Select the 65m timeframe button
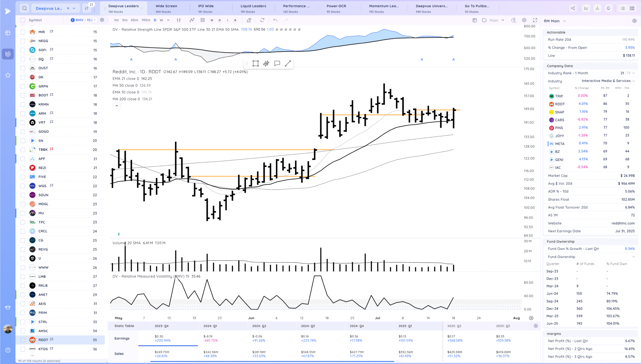Screen dimensions: 641x364 tap(134, 20)
